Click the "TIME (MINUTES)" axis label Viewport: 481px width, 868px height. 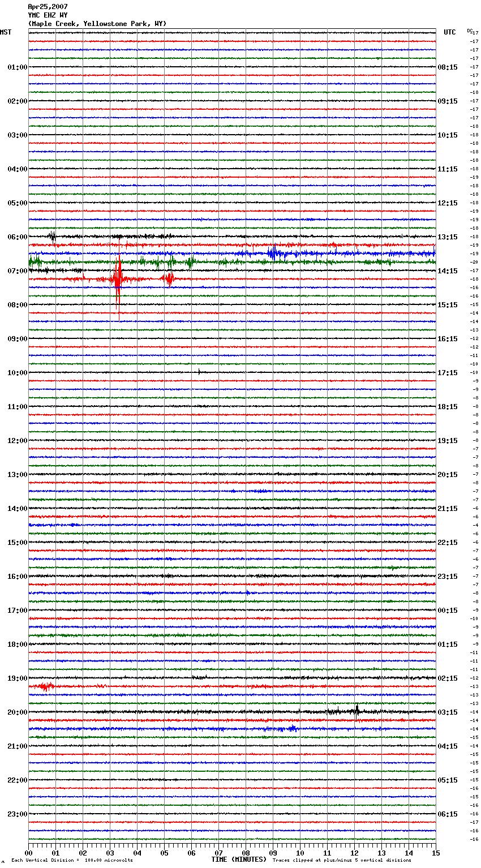tap(239, 860)
